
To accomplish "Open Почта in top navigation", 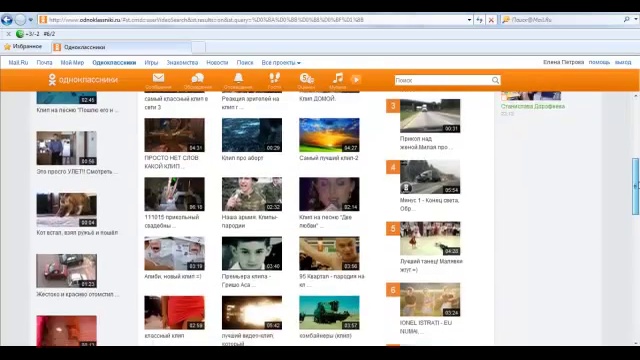I will coord(44,62).
